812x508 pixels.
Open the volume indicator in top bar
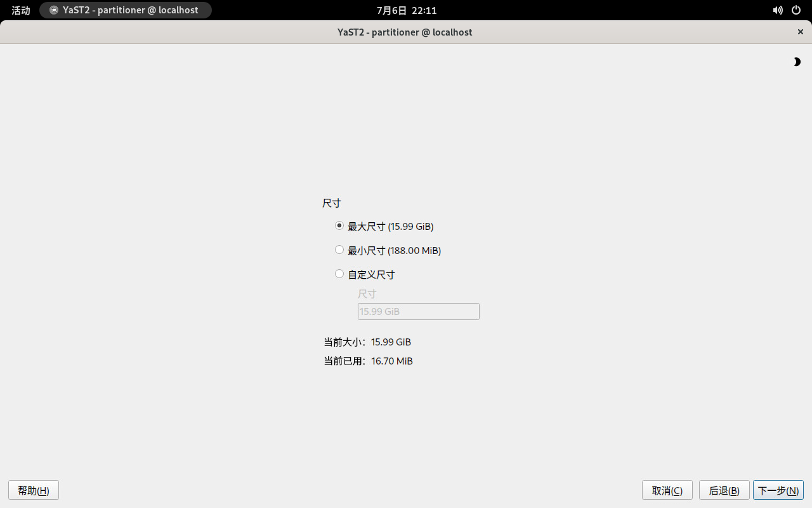point(778,10)
